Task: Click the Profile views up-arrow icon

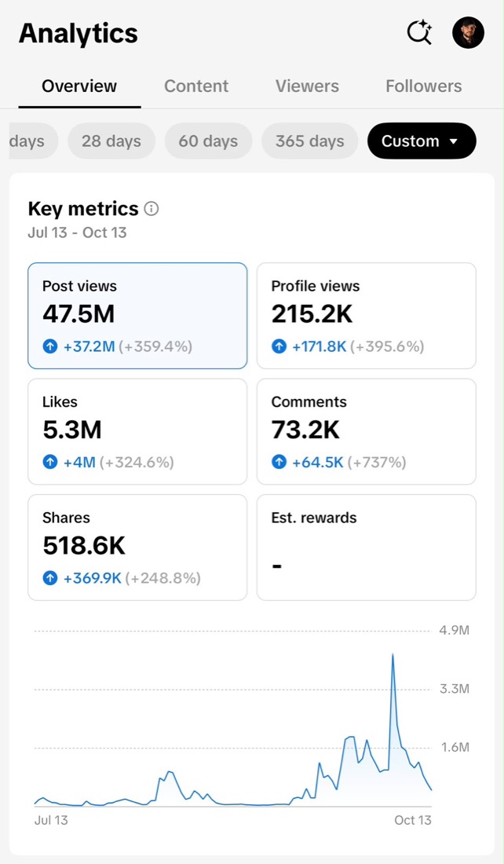Action: 279,346
